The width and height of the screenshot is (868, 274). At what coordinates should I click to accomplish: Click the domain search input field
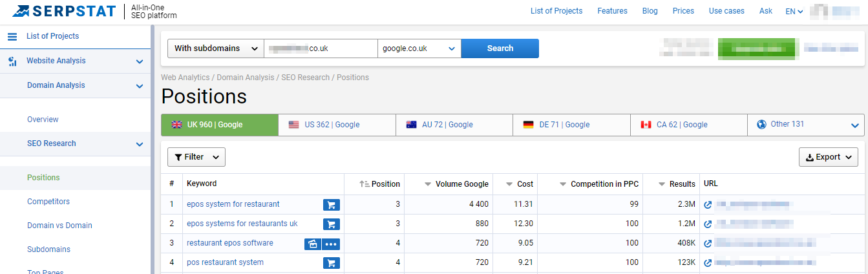tap(321, 48)
